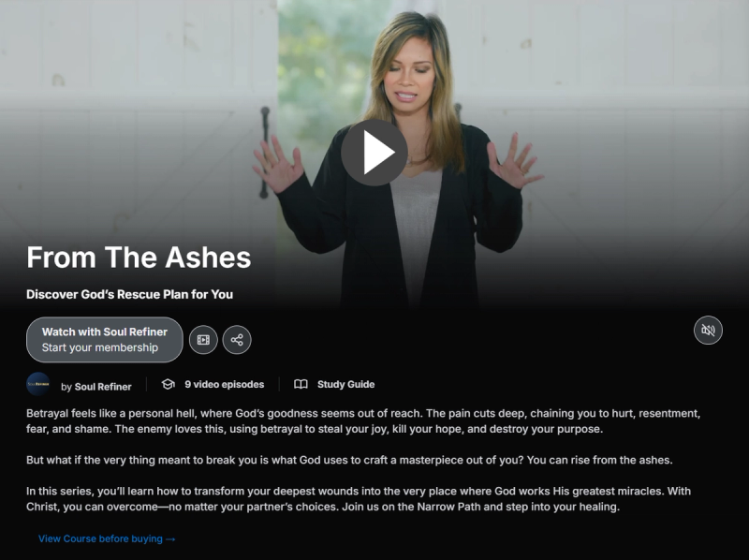Open the Soul Refiner circular avatar logo
This screenshot has width=749, height=560.
[x=38, y=384]
